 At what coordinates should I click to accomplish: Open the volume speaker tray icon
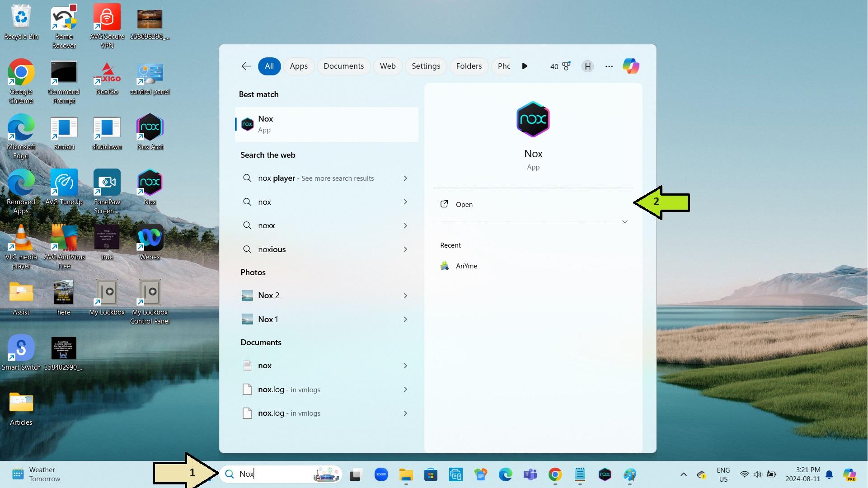[x=758, y=474]
